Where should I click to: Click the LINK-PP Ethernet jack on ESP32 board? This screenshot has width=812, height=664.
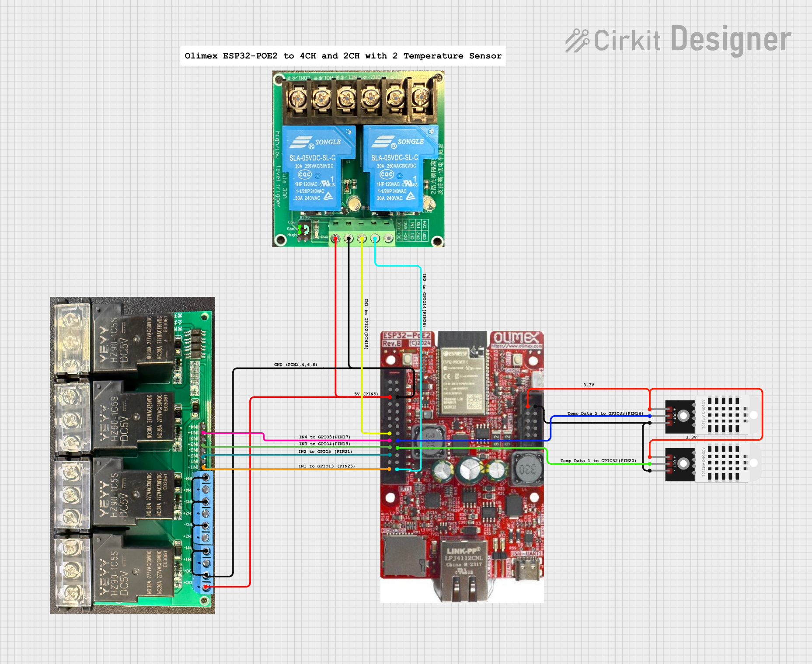463,571
